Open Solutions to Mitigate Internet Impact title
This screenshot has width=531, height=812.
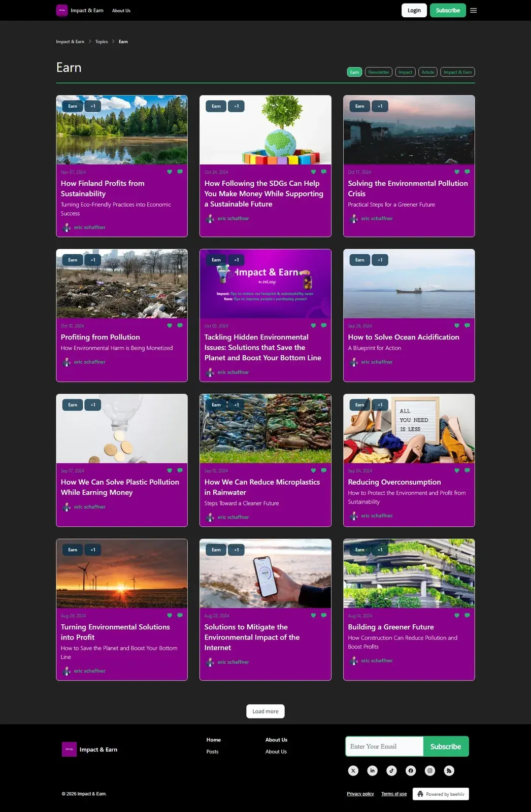point(252,637)
